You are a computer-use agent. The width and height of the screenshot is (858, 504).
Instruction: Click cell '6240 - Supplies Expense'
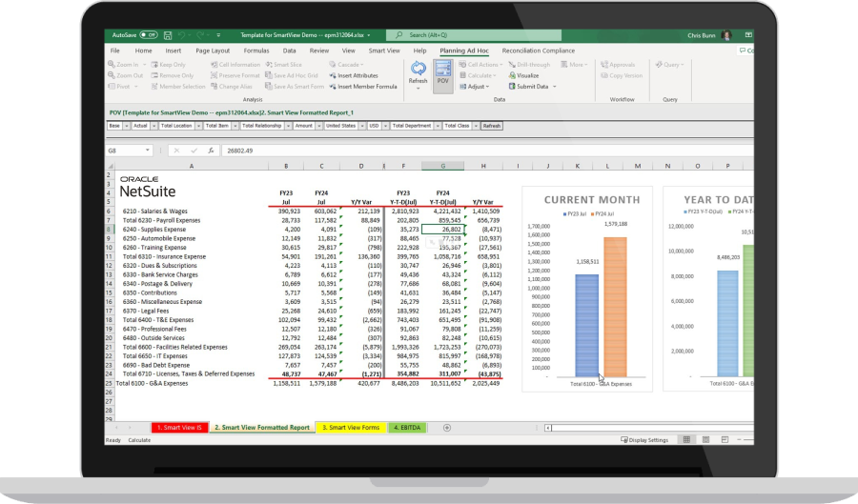[191, 229]
